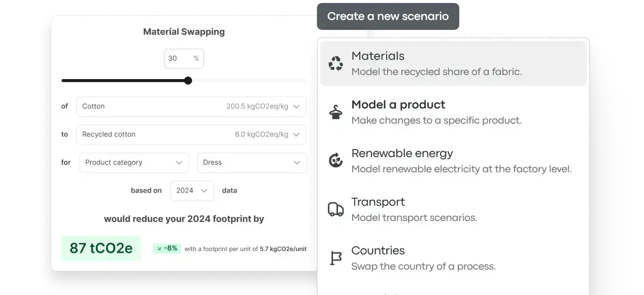Select the Materials scenario option
The image size is (644, 295).
point(453,63)
